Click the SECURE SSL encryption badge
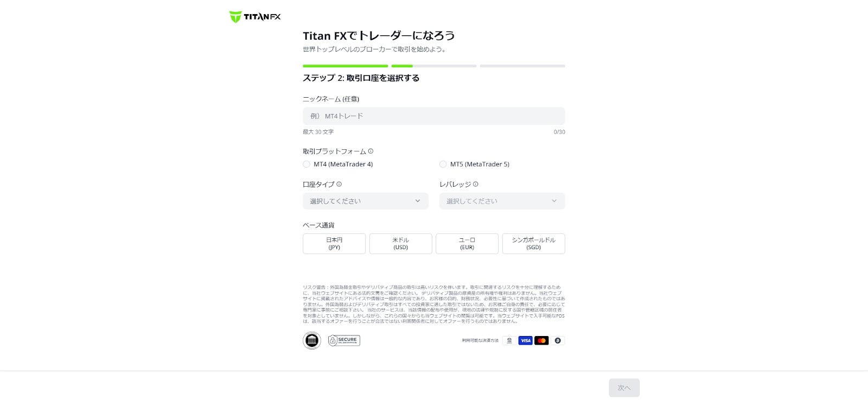The width and height of the screenshot is (868, 412). 344,340
